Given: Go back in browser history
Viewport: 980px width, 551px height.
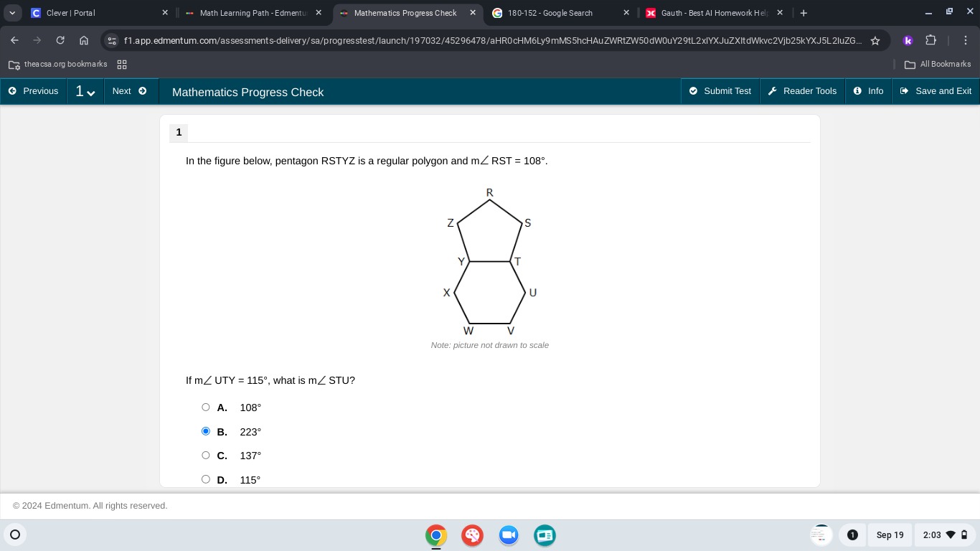Looking at the screenshot, I should 14,40.
